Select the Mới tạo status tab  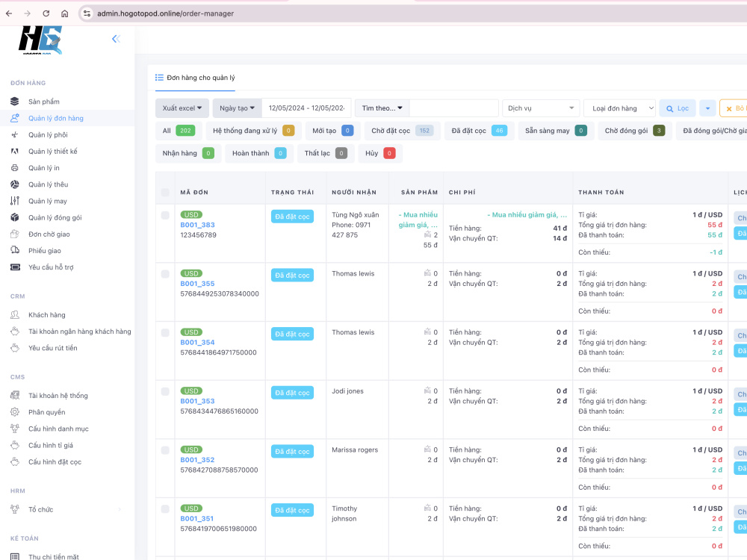pos(332,131)
